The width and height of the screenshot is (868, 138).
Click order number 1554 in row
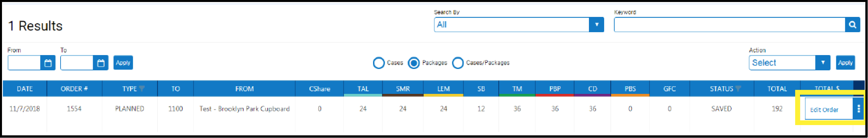[x=74, y=109]
